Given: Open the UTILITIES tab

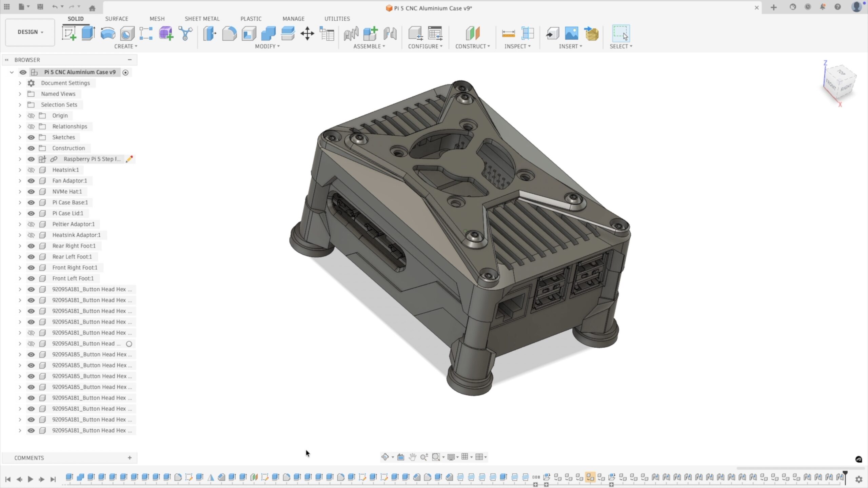Looking at the screenshot, I should click(x=337, y=19).
